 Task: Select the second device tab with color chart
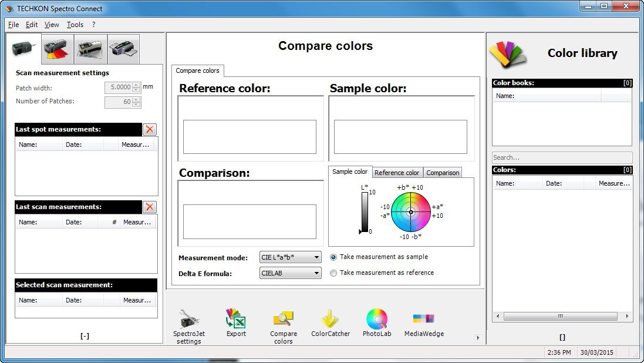(x=58, y=49)
